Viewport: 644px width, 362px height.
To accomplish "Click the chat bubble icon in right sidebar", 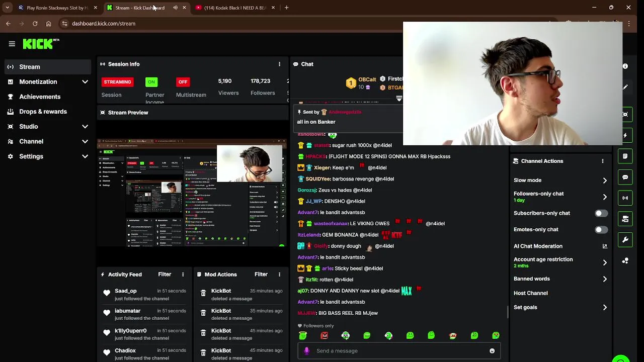I will point(625,177).
